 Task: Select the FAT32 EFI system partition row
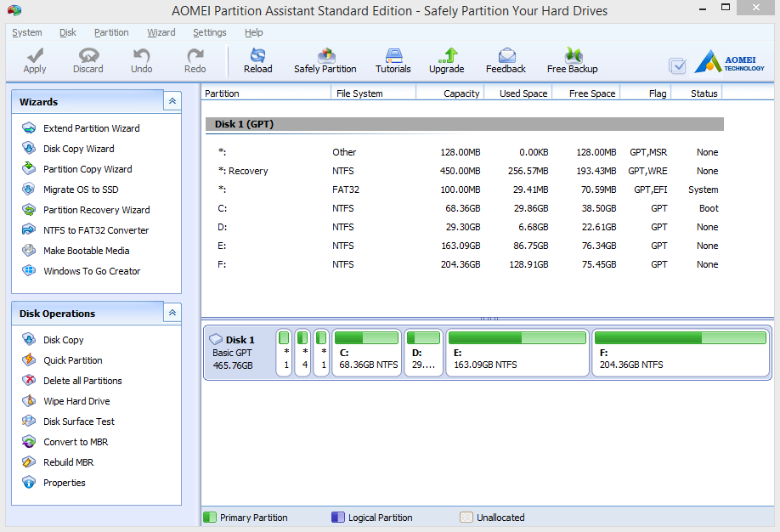[x=465, y=190]
